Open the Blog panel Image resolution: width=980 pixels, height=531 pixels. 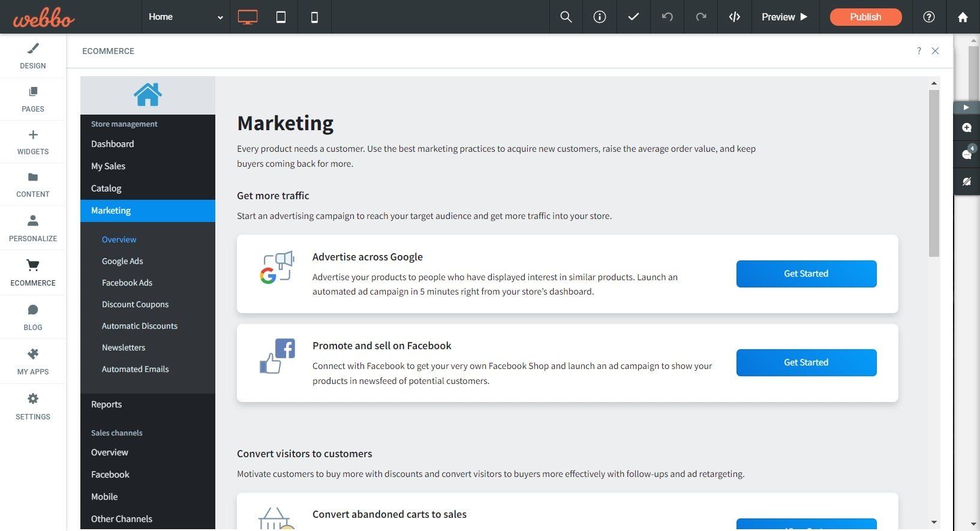33,317
